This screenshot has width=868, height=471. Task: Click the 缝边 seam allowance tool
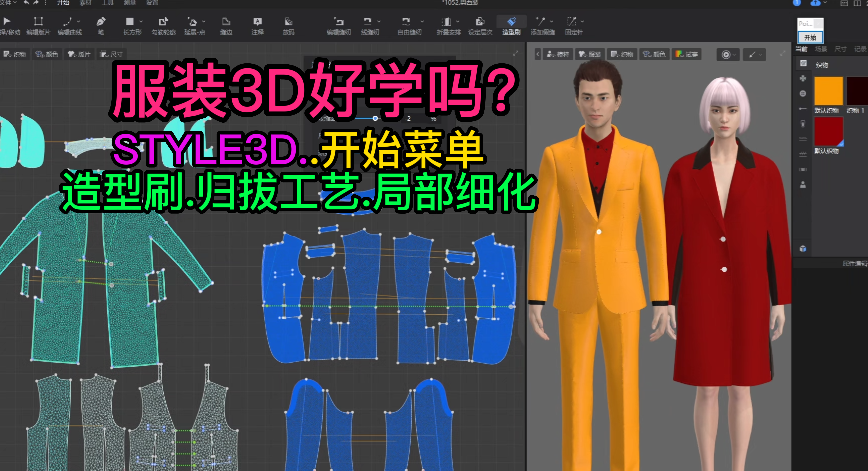[x=226, y=26]
